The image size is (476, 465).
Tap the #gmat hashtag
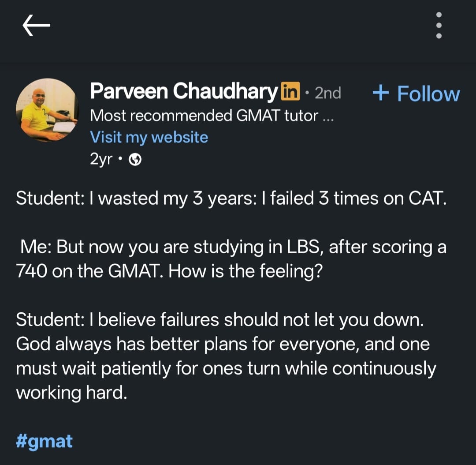[44, 440]
